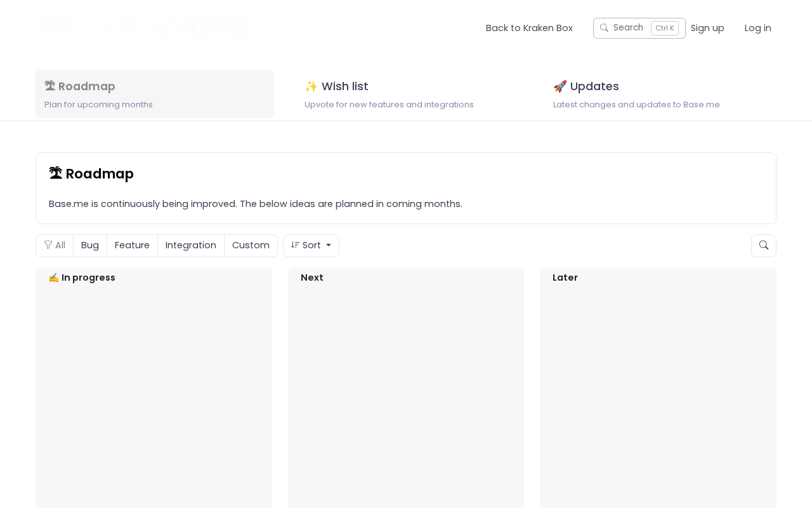Click the palm tree icon in Roadmap card heading

[56, 173]
